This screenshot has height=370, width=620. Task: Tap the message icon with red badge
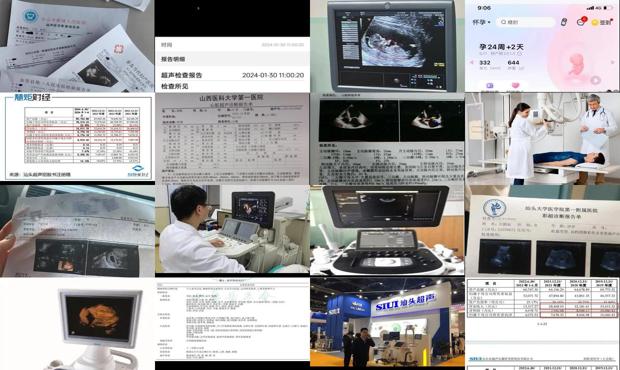click(581, 22)
